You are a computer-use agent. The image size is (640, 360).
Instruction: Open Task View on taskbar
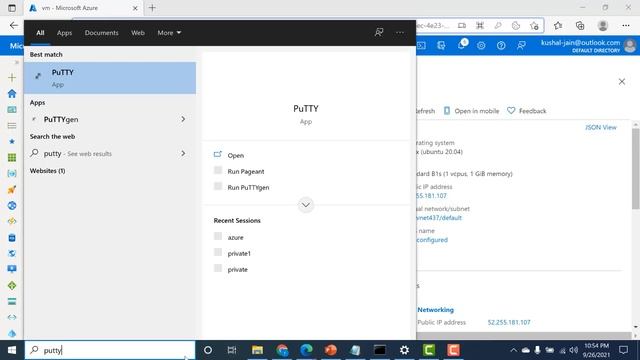click(x=232, y=350)
